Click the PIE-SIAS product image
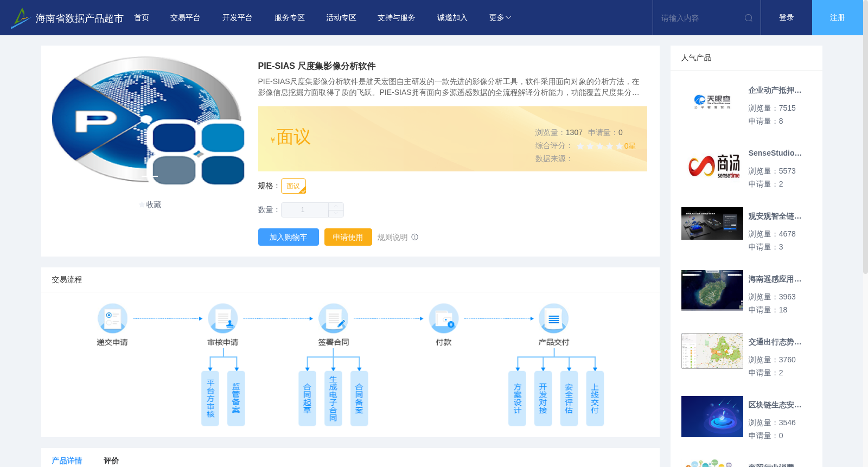Screen dimensions: 868x467 (x=148, y=121)
